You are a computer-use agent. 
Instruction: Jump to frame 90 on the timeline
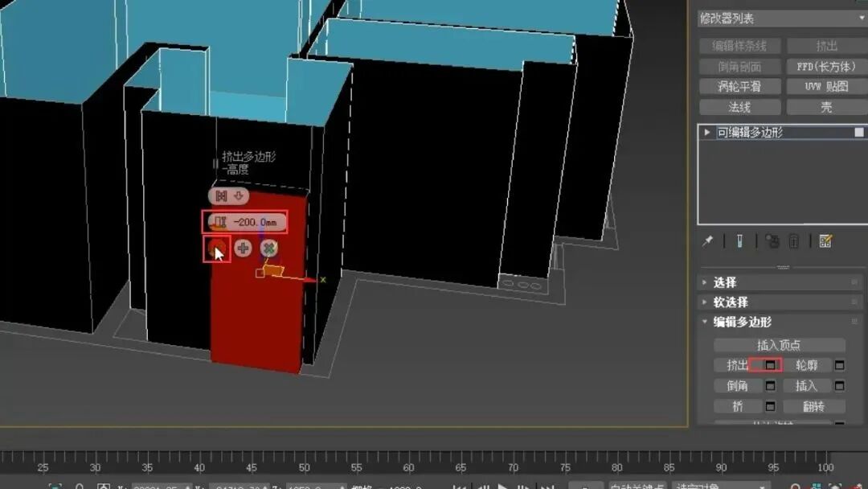(x=721, y=467)
